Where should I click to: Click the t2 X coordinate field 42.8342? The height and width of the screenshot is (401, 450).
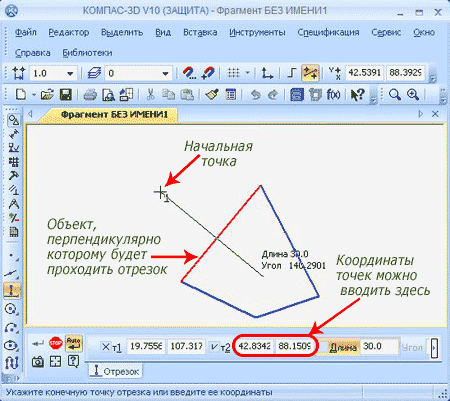[254, 346]
